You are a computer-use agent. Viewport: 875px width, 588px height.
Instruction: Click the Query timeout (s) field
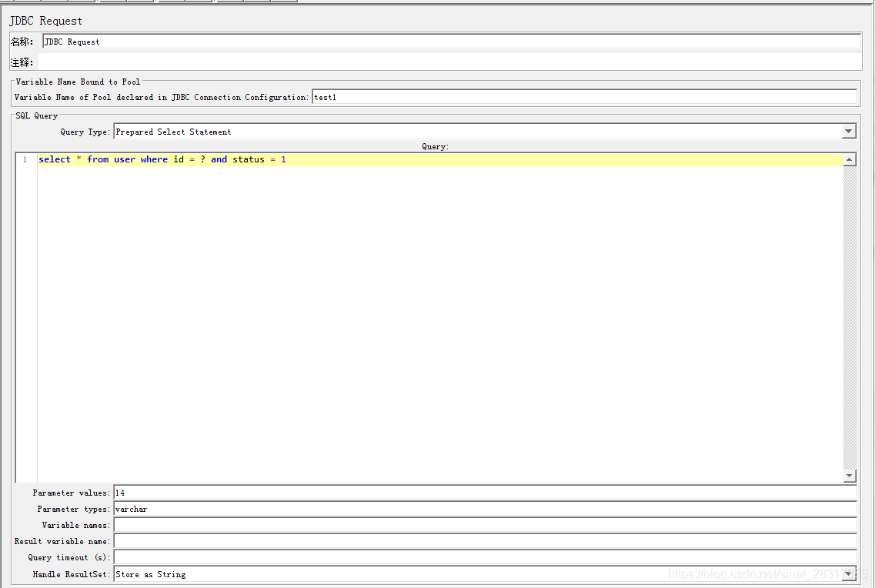(x=485, y=557)
